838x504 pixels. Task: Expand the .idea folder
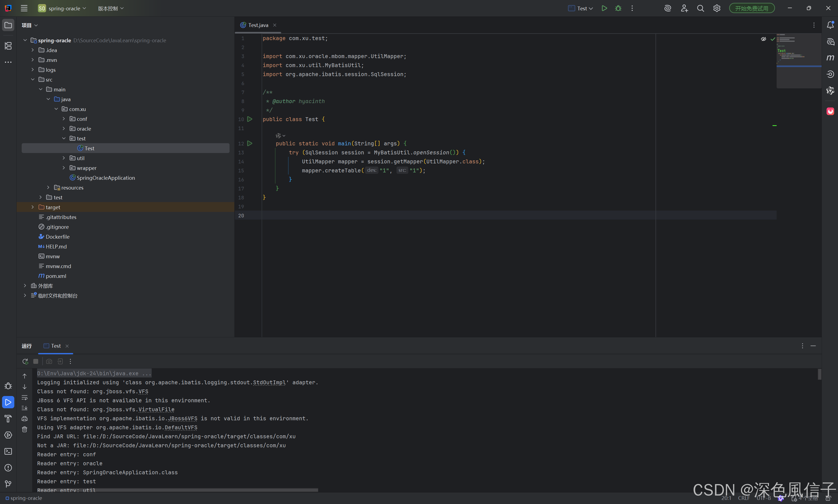[33, 50]
